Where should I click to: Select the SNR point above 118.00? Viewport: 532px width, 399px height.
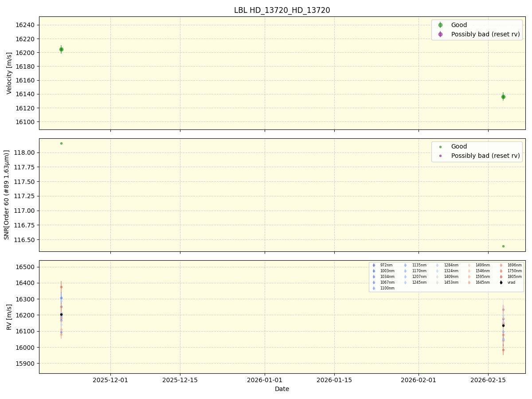click(61, 143)
